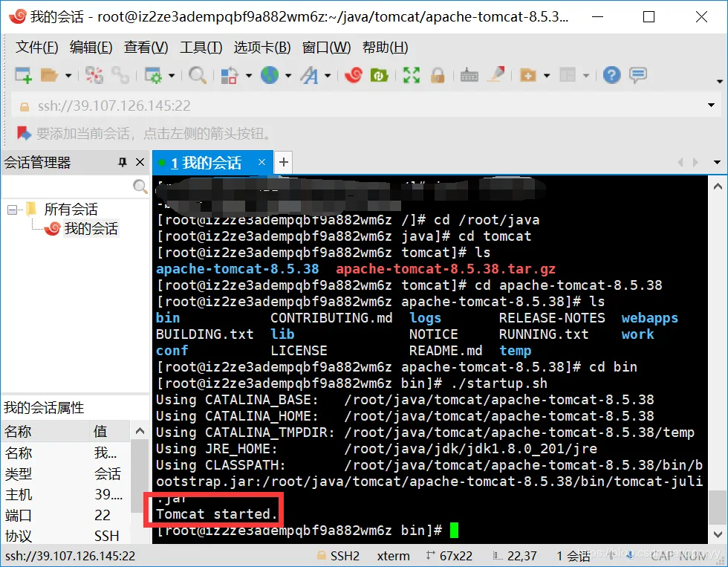The image size is (728, 567).
Task: Toggle full screen with green arrows icon
Action: pos(412,75)
